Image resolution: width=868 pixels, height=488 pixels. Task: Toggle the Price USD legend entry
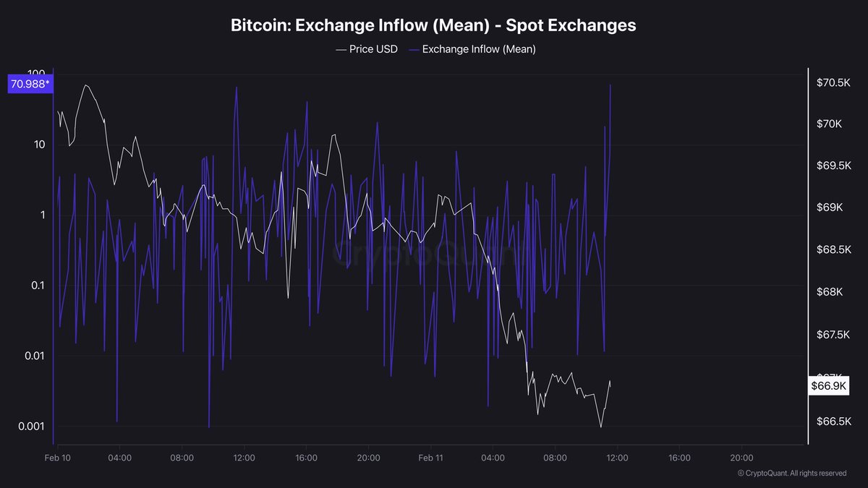pyautogui.click(x=373, y=49)
